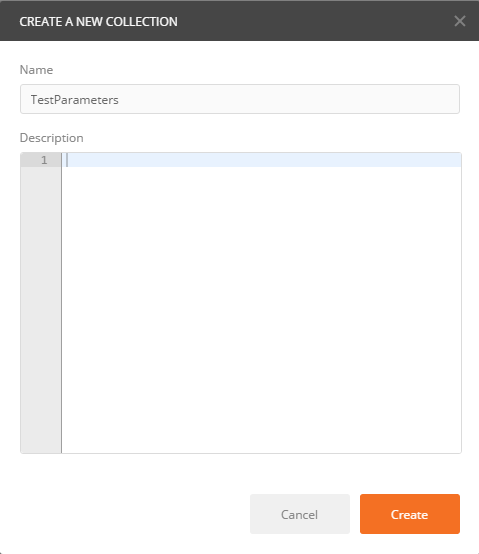Close the Create a New Collection dialog
The height and width of the screenshot is (554, 479).
(460, 21)
